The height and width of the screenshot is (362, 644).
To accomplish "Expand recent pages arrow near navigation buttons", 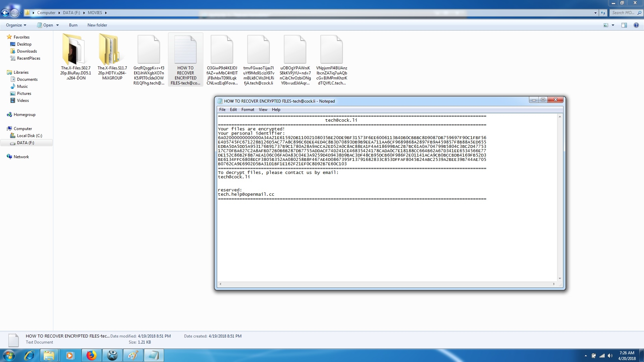I will pos(21,13).
